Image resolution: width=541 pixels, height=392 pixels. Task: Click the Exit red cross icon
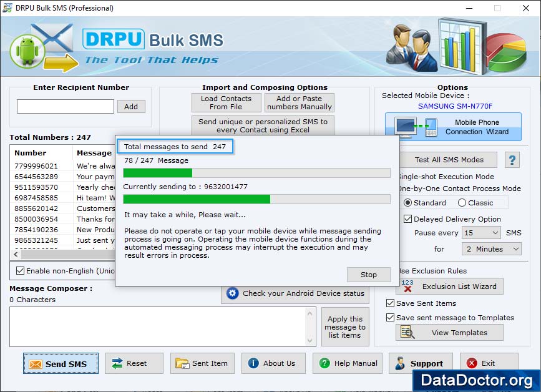[472, 363]
